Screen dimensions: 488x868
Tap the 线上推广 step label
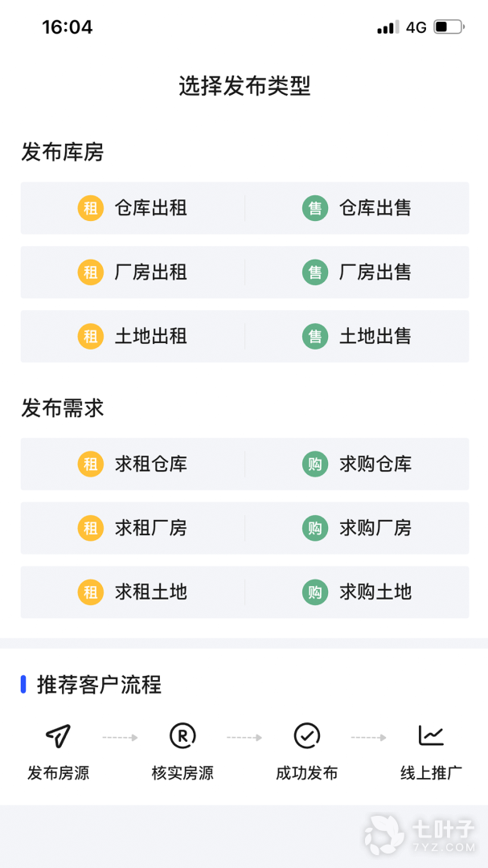[431, 773]
